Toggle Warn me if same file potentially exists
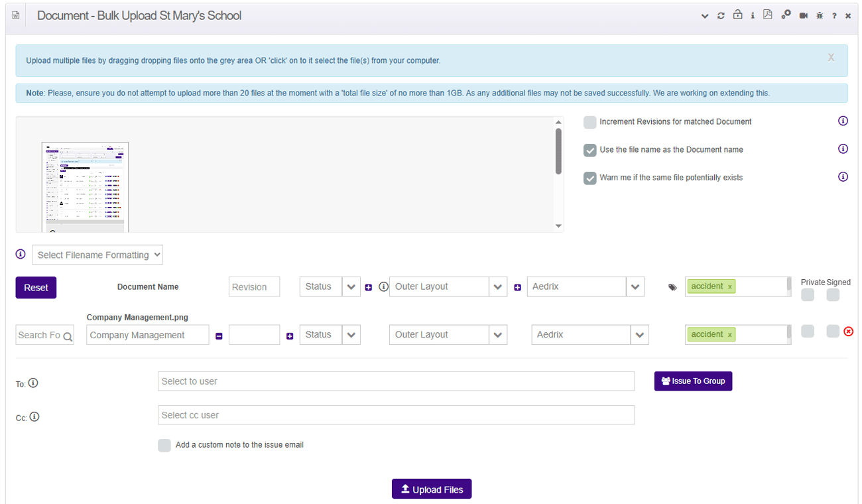The width and height of the screenshot is (862, 504). coord(589,178)
